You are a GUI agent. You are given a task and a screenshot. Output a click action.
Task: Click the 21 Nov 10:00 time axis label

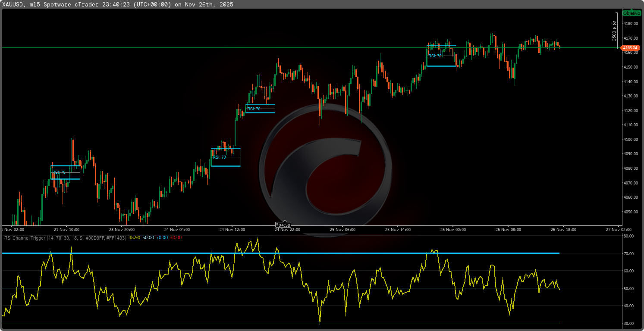(x=67, y=230)
